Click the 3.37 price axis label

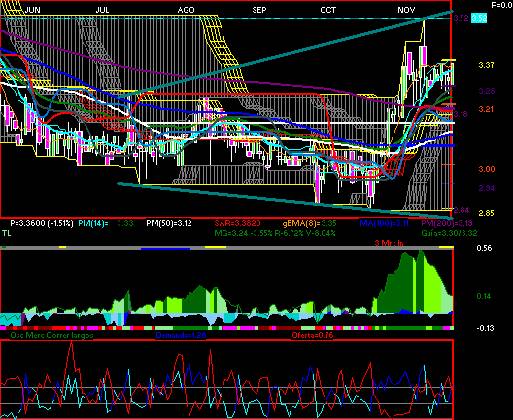click(486, 65)
